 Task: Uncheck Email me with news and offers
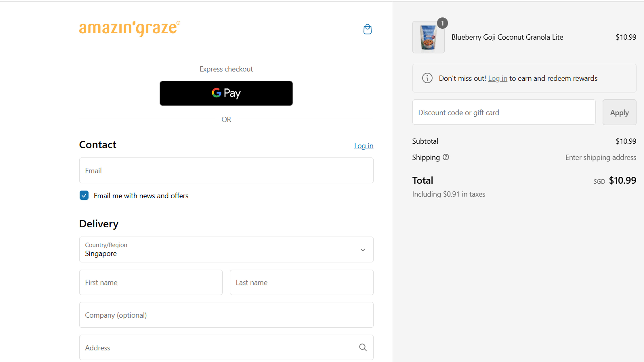84,195
